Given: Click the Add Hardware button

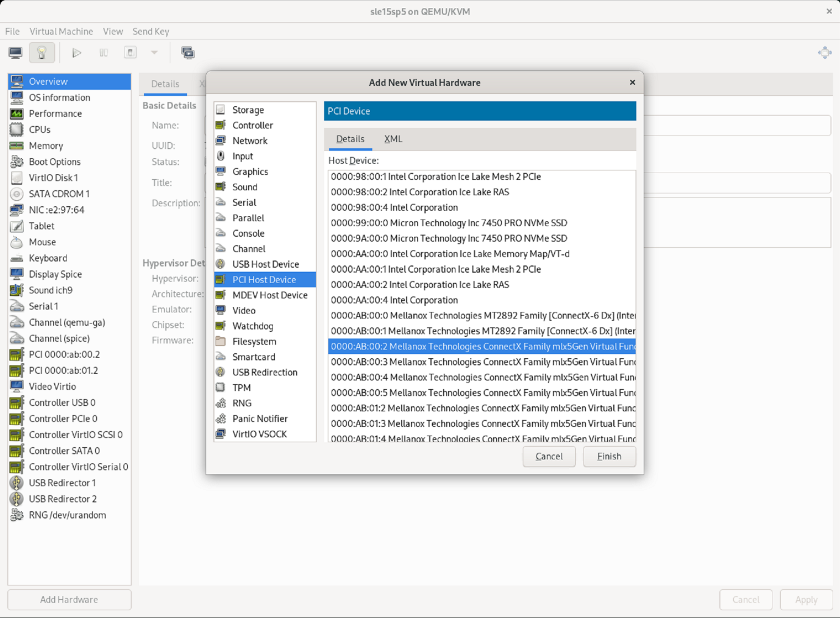Looking at the screenshot, I should pos(69,600).
